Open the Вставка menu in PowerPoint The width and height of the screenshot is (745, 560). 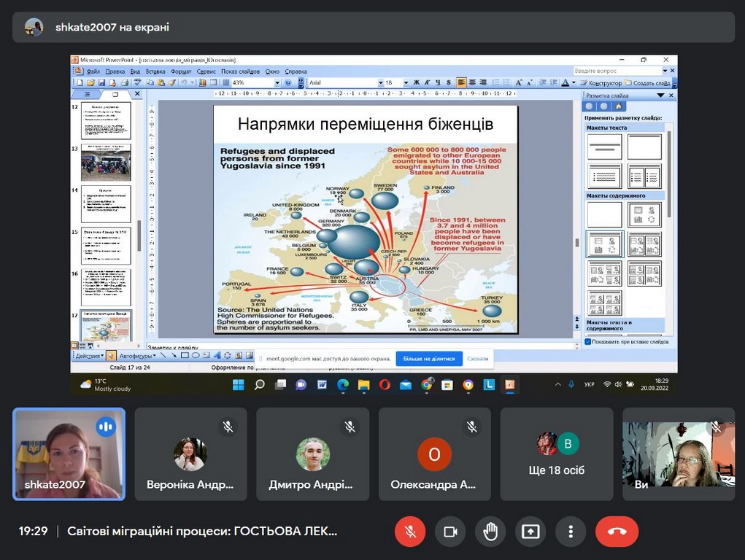point(155,71)
